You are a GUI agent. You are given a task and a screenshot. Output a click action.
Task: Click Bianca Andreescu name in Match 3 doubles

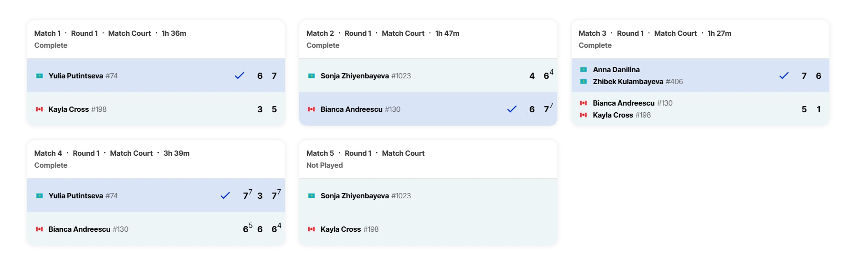624,103
